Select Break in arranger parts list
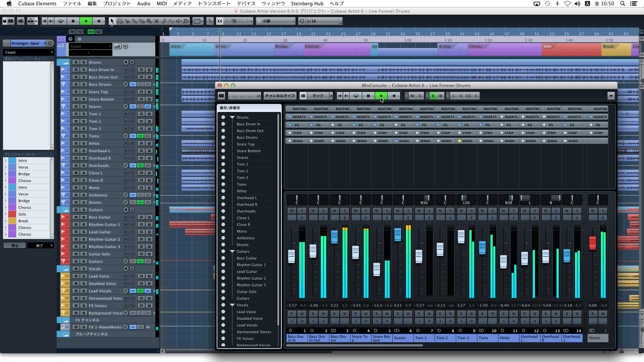Screen dimensions: 644x362 (x=29, y=221)
